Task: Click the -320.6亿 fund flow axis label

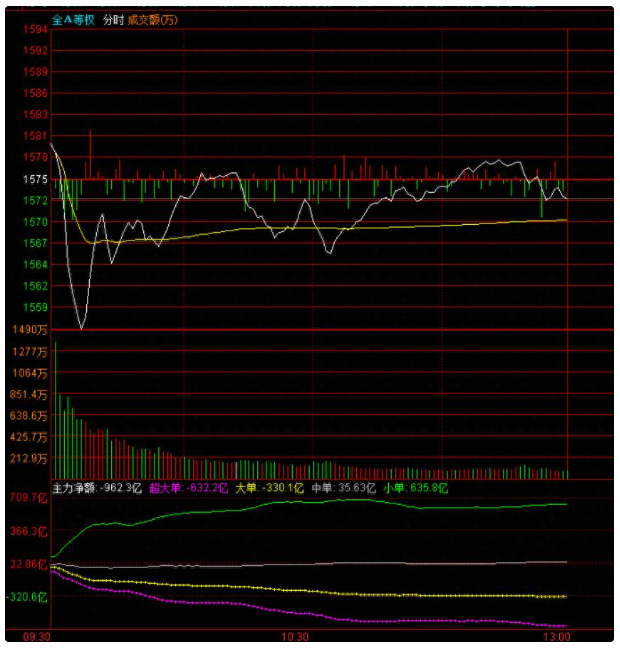Action: [28, 597]
